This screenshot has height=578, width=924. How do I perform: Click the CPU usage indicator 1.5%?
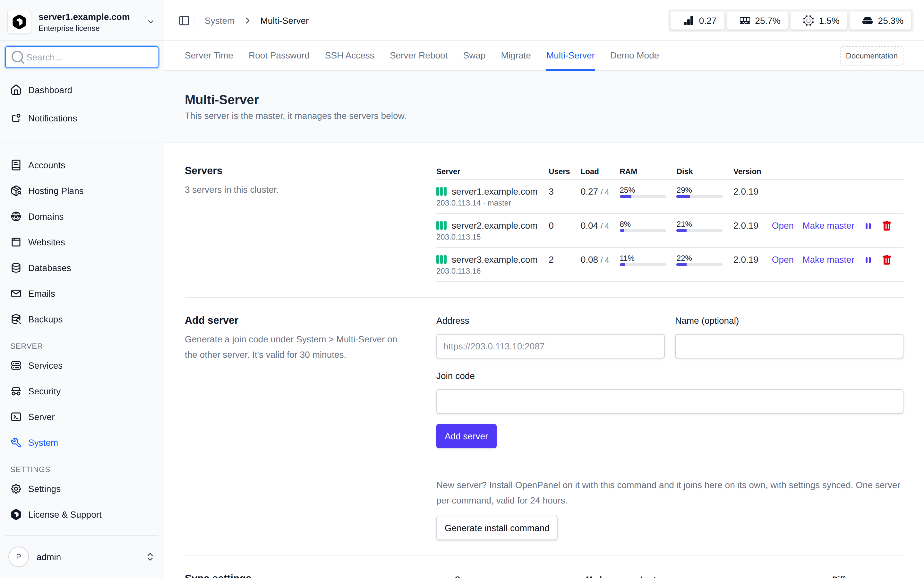[x=819, y=21]
